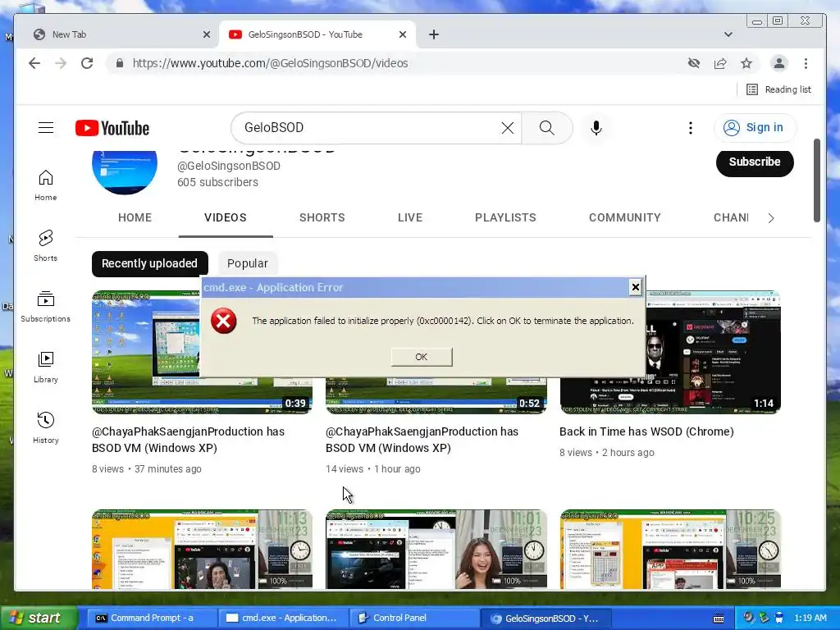This screenshot has height=630, width=840.
Task: Open the 0:52 video thumbnail
Action: [436, 395]
